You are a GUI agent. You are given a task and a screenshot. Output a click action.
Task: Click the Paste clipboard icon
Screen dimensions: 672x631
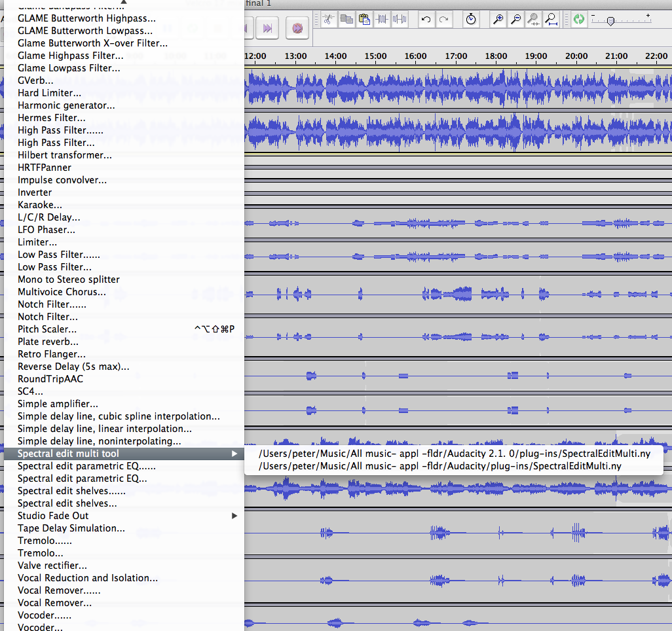coord(364,19)
